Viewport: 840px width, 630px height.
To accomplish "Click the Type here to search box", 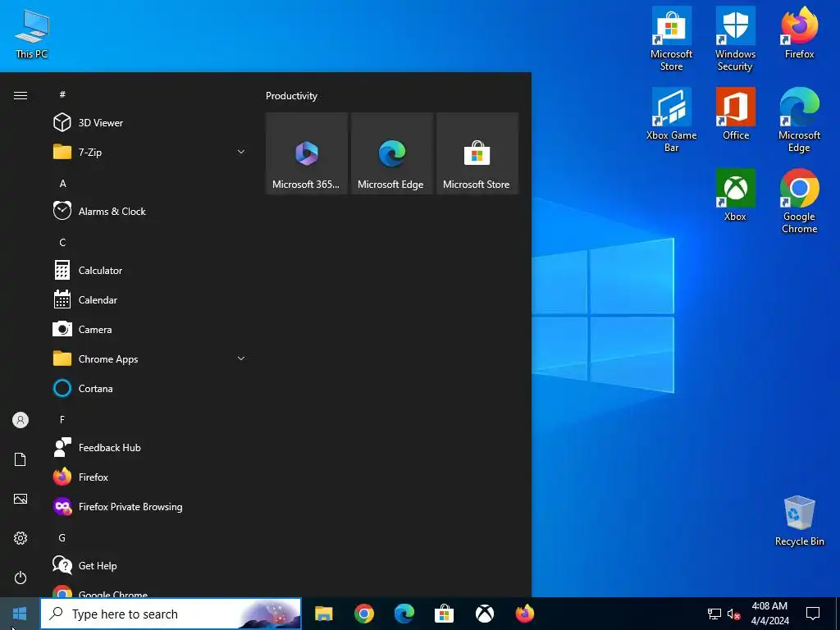I will [171, 614].
